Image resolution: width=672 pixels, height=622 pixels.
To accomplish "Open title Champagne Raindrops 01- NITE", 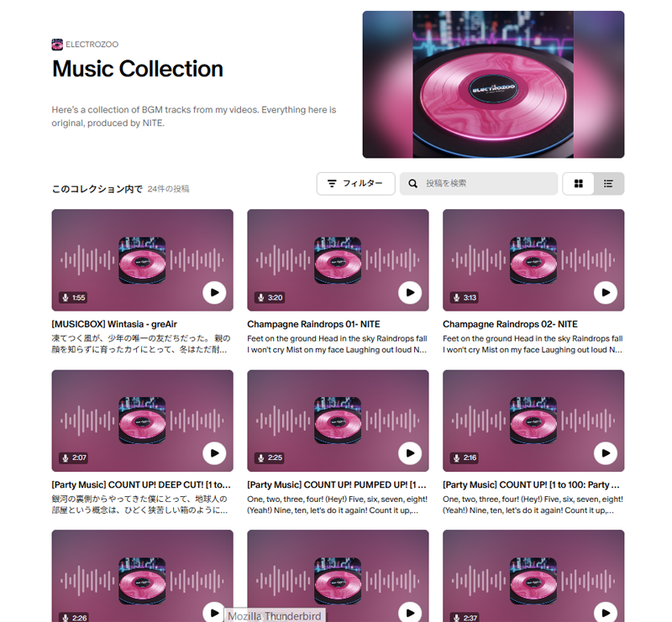I will coord(313,324).
